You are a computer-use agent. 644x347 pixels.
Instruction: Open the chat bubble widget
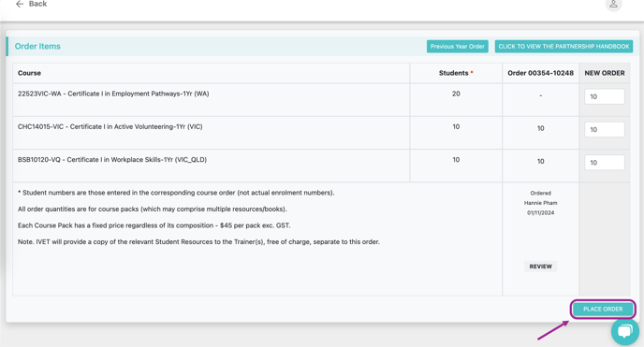(x=625, y=331)
